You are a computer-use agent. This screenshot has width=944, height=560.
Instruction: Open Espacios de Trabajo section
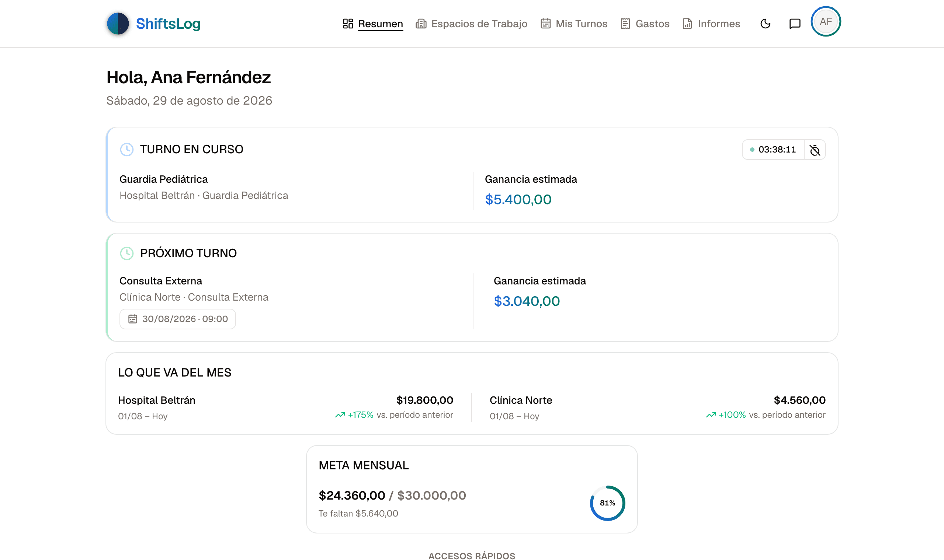pos(471,24)
